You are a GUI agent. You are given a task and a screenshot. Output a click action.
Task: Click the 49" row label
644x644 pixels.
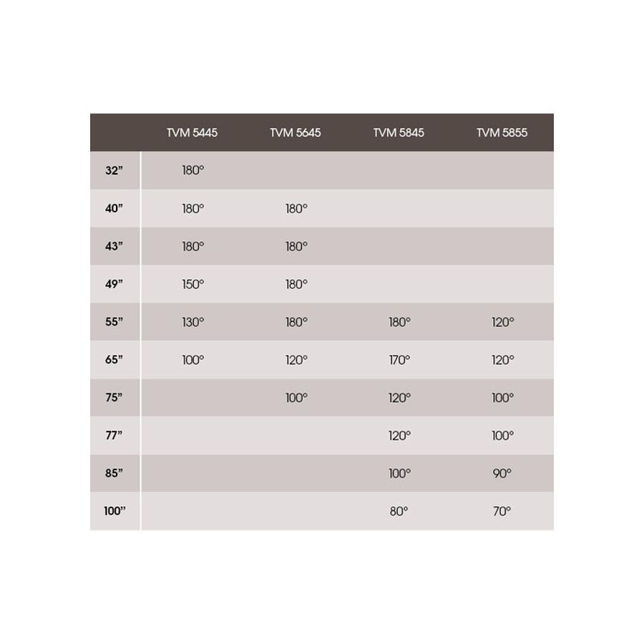coord(114,284)
